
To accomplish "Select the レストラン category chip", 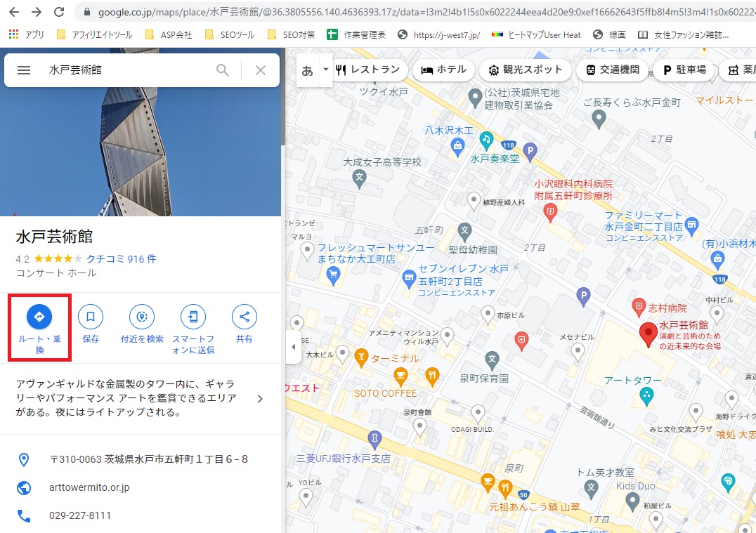I will pyautogui.click(x=368, y=70).
